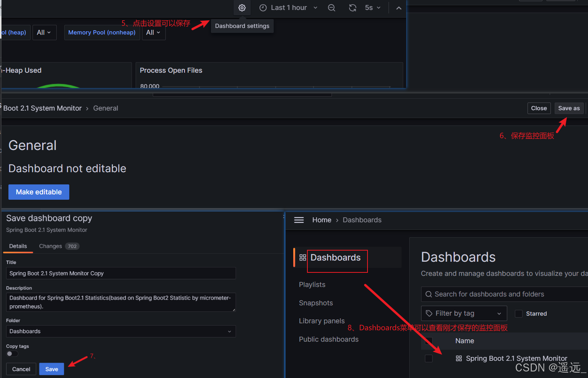588x378 pixels.
Task: Open the Filter by tag dropdown
Action: (x=464, y=313)
